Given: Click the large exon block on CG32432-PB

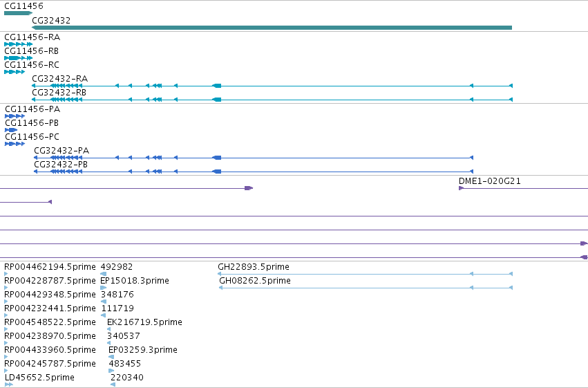Looking at the screenshot, I should point(217,172).
